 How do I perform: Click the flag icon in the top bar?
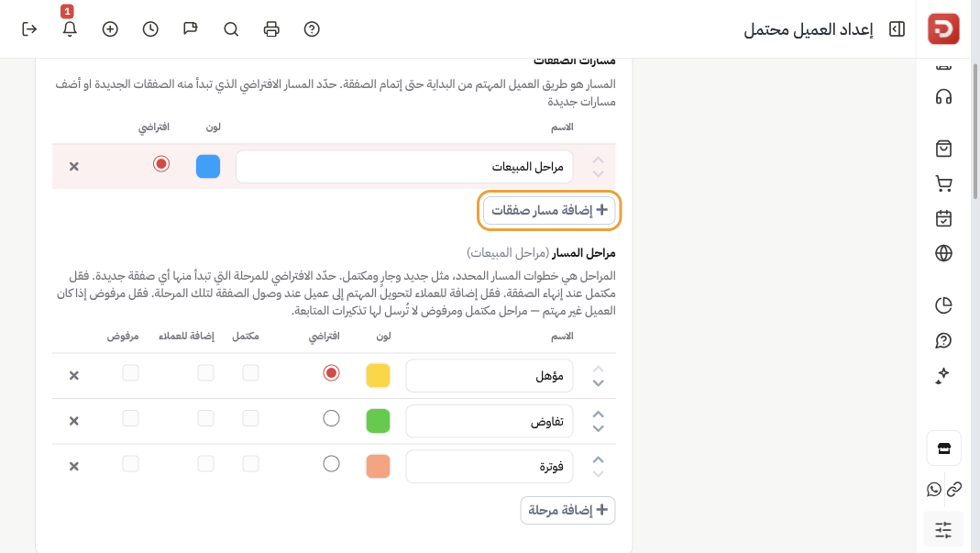[x=191, y=29]
